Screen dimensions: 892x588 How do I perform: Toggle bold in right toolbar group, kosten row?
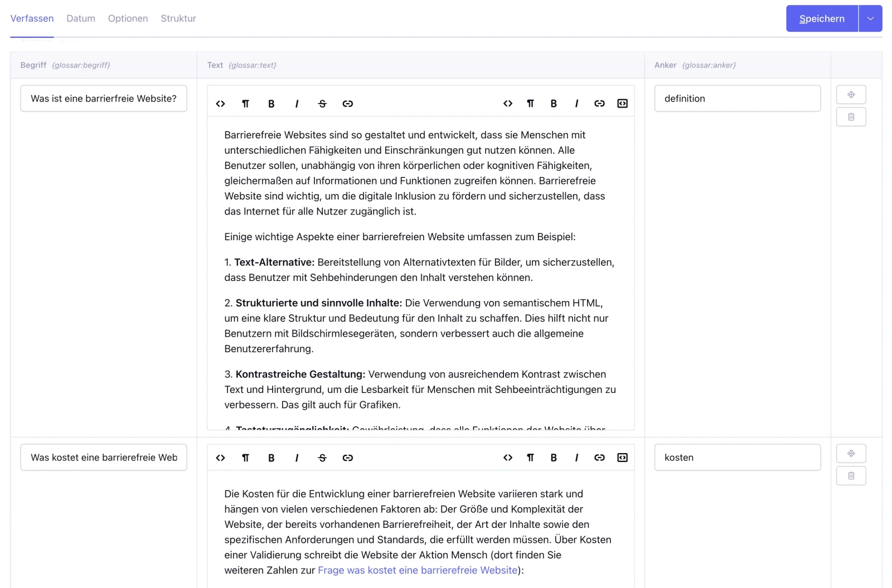[554, 458]
